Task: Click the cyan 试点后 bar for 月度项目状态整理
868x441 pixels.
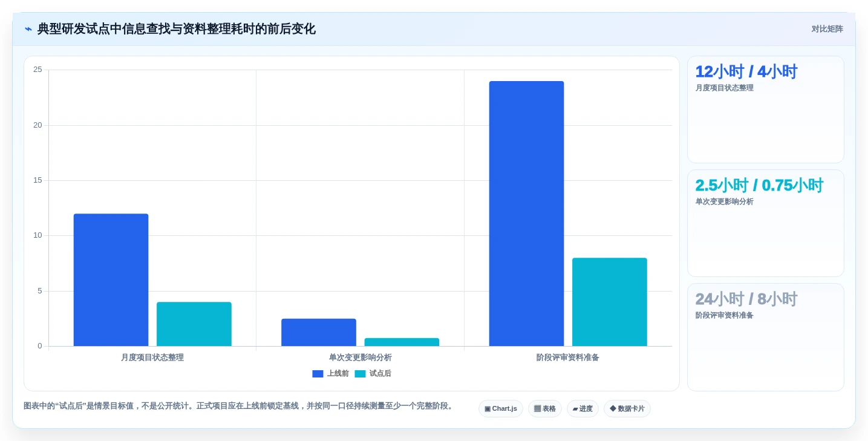Action: coord(194,324)
